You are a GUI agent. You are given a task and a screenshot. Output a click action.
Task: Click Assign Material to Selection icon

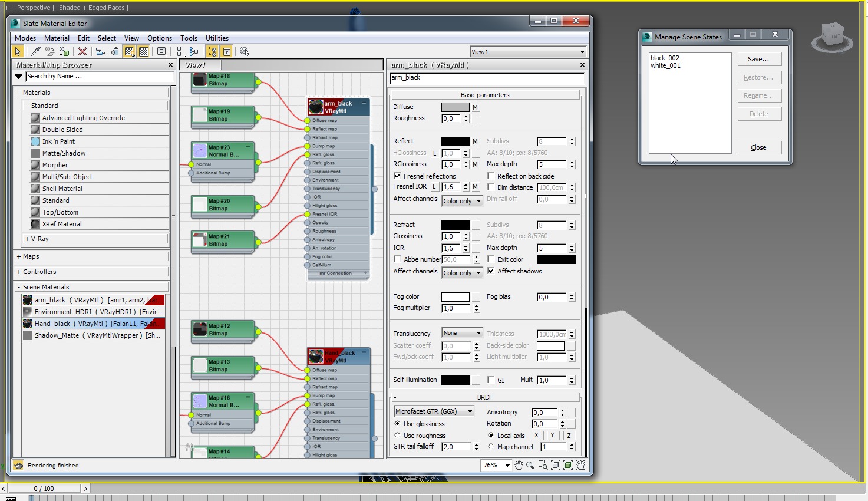point(64,52)
